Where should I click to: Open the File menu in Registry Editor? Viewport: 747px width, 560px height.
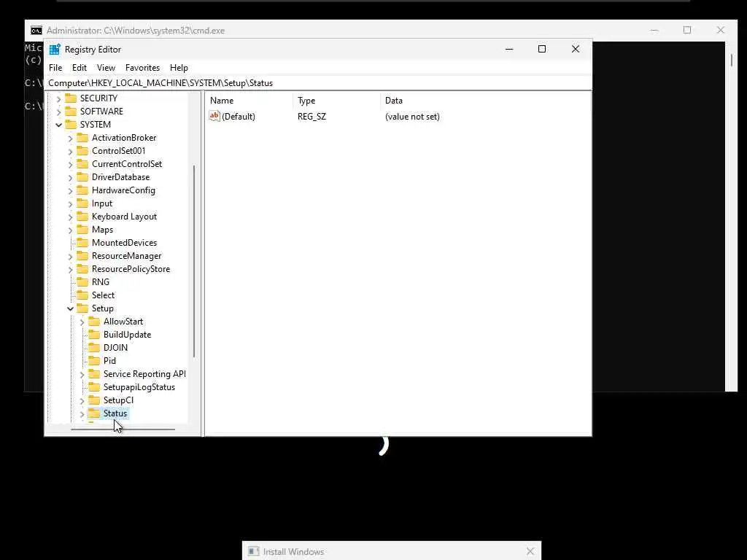click(x=55, y=68)
